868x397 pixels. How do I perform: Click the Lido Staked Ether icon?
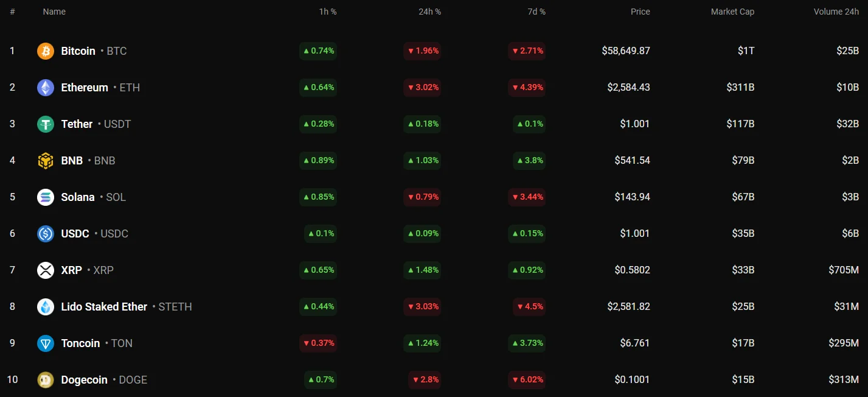click(46, 307)
